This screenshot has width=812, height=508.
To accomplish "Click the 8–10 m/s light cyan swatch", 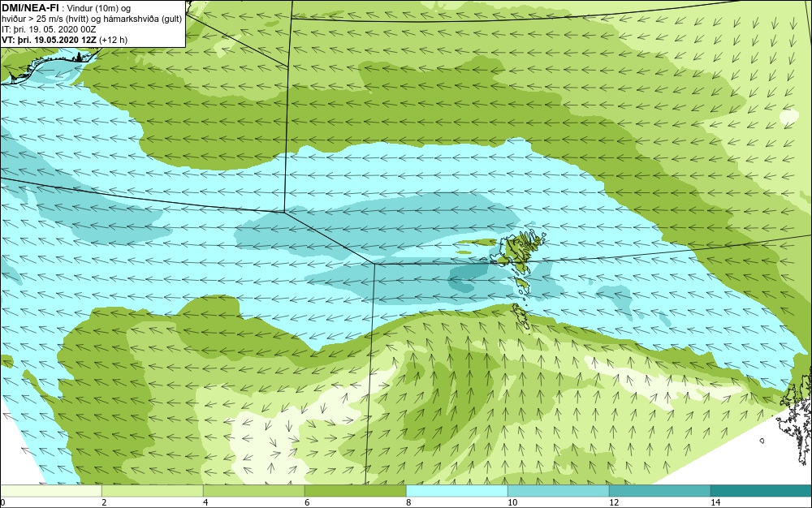I will (456, 491).
